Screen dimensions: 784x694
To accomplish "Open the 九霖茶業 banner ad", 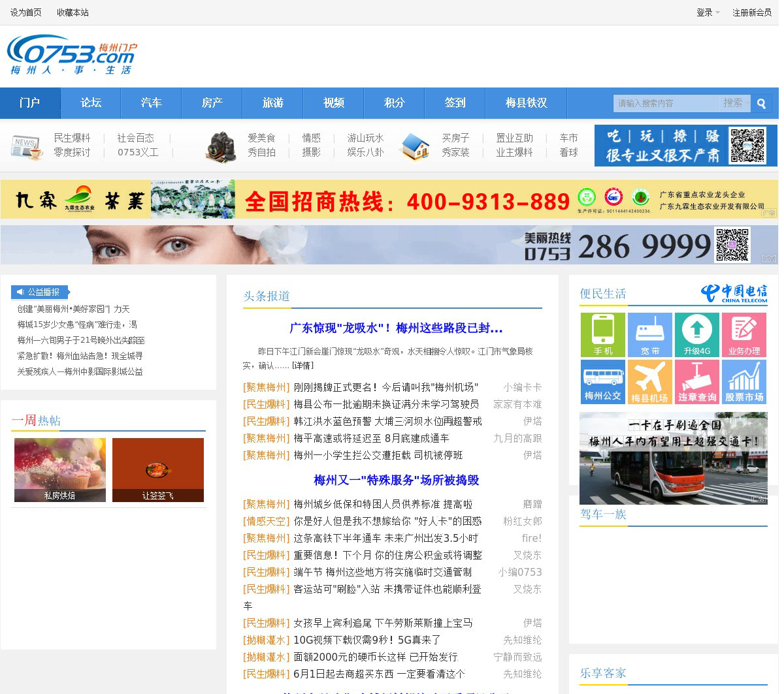I will click(389, 199).
